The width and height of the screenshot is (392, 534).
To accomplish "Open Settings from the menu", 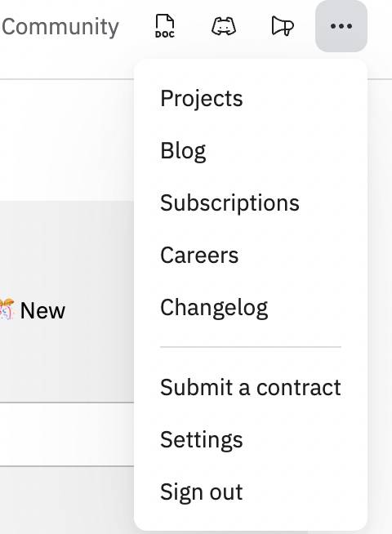I will (x=201, y=439).
